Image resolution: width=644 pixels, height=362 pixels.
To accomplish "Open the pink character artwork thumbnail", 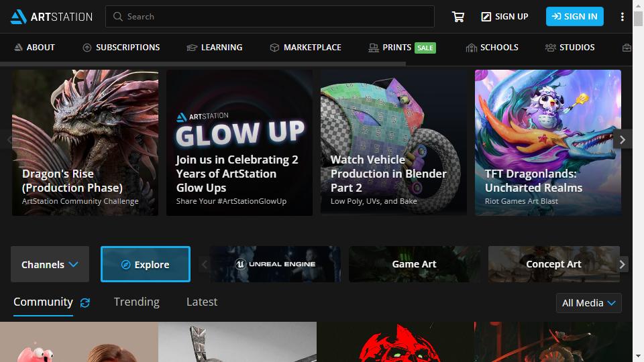I will (x=79, y=342).
